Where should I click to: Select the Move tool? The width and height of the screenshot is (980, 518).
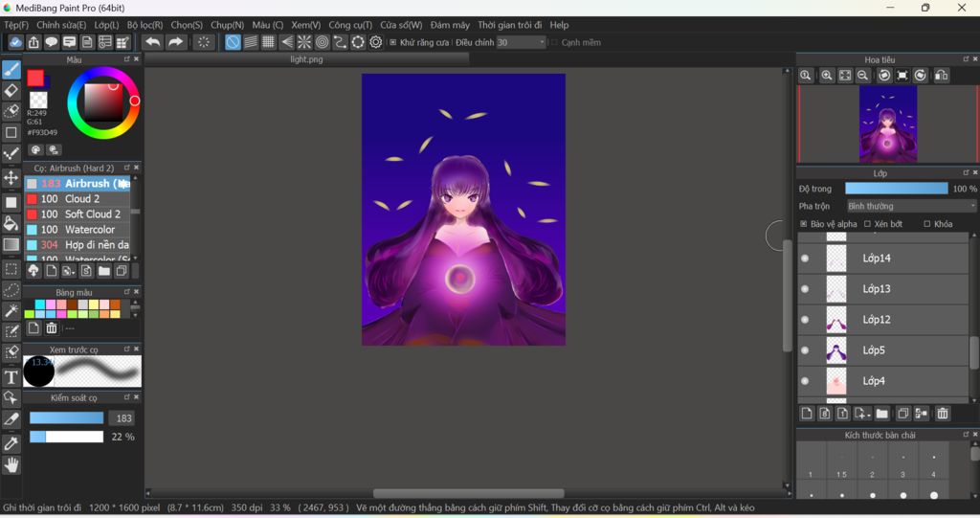pyautogui.click(x=11, y=178)
